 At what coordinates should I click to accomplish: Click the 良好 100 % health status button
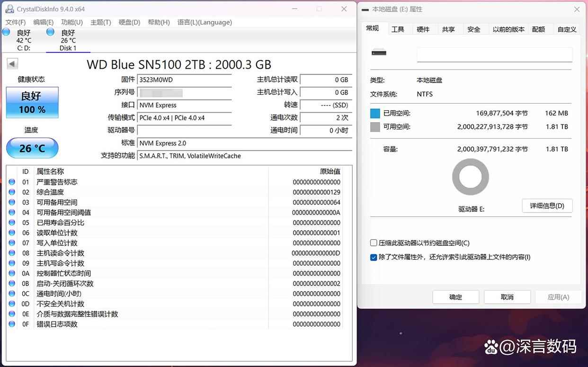click(32, 102)
